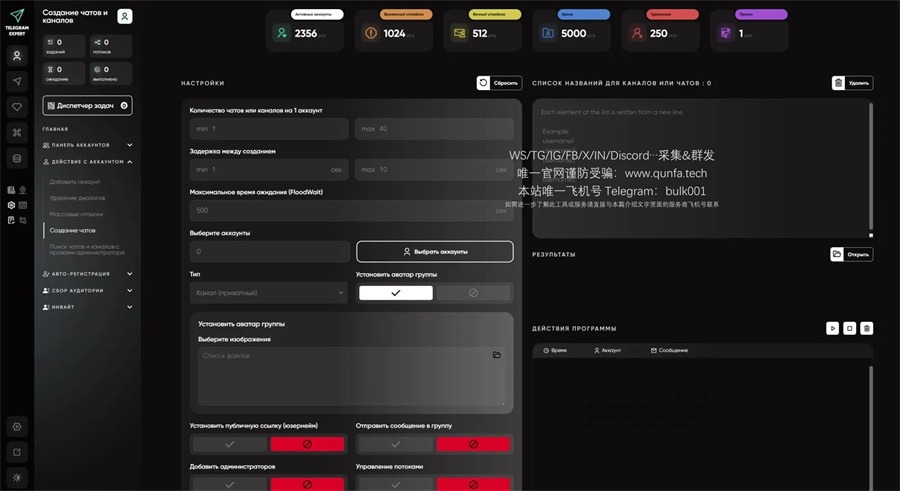
Task: Enable the set group avatar check toggle
Action: point(395,293)
